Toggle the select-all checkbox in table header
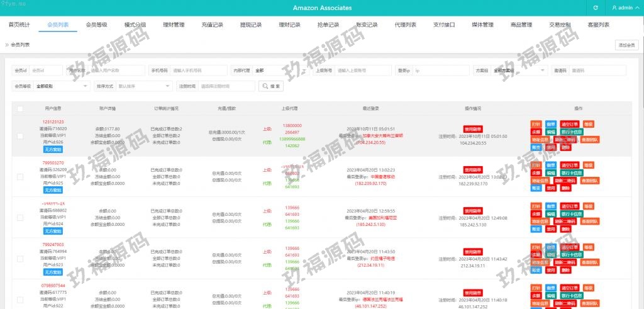644x309 pixels. click(20, 108)
